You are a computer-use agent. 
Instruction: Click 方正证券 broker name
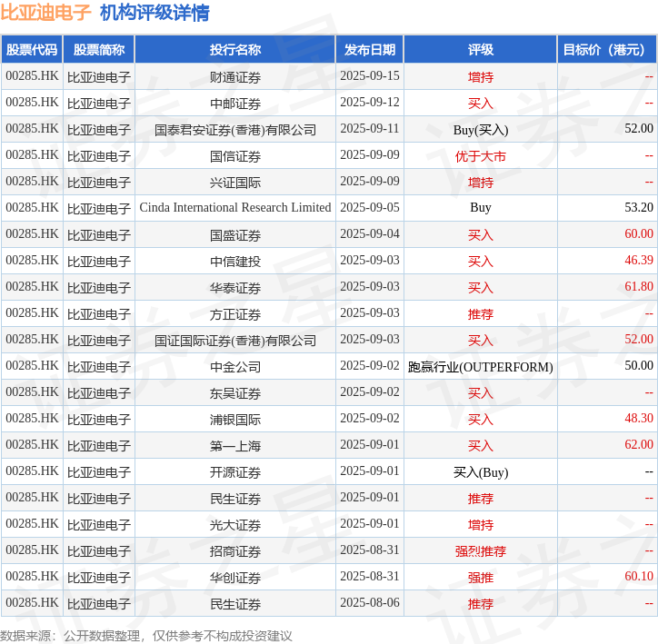click(235, 314)
